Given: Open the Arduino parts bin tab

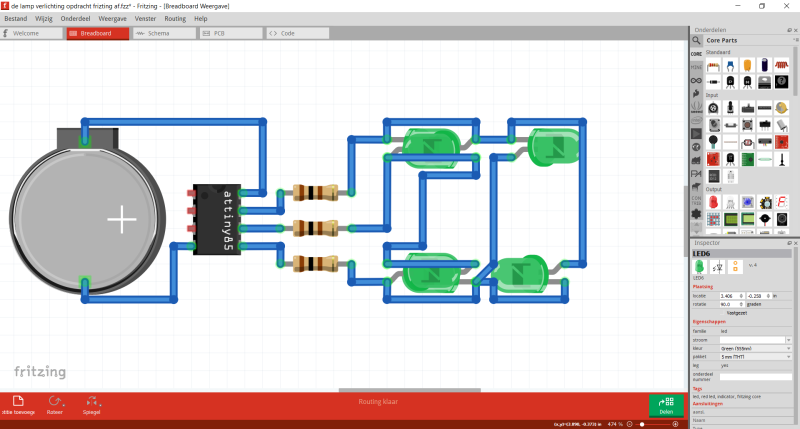Looking at the screenshot, I should click(696, 79).
